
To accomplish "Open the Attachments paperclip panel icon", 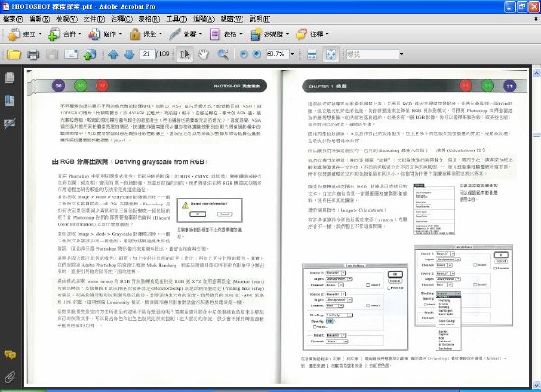I will (10, 378).
